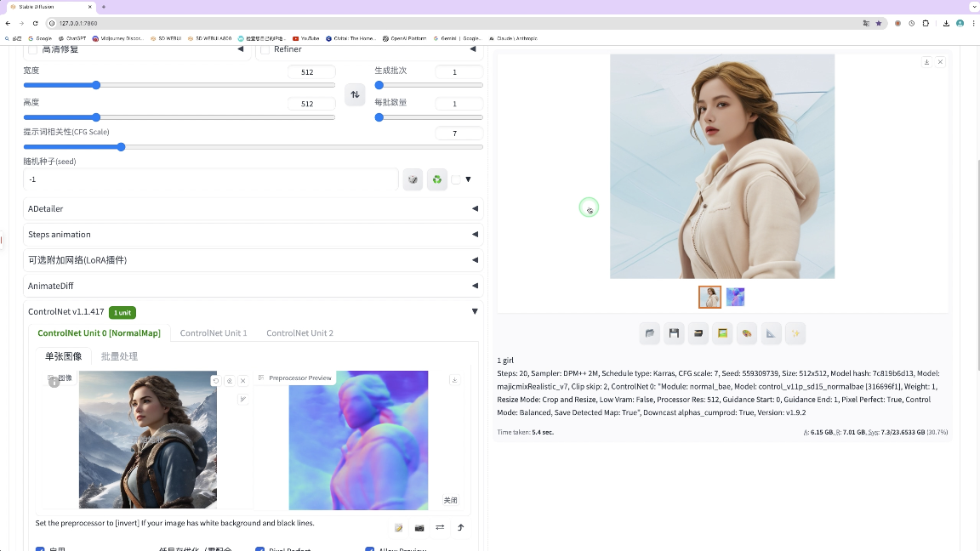This screenshot has height=551, width=980.
Task: Adjust the 宽度 width slider
Action: coord(179,85)
